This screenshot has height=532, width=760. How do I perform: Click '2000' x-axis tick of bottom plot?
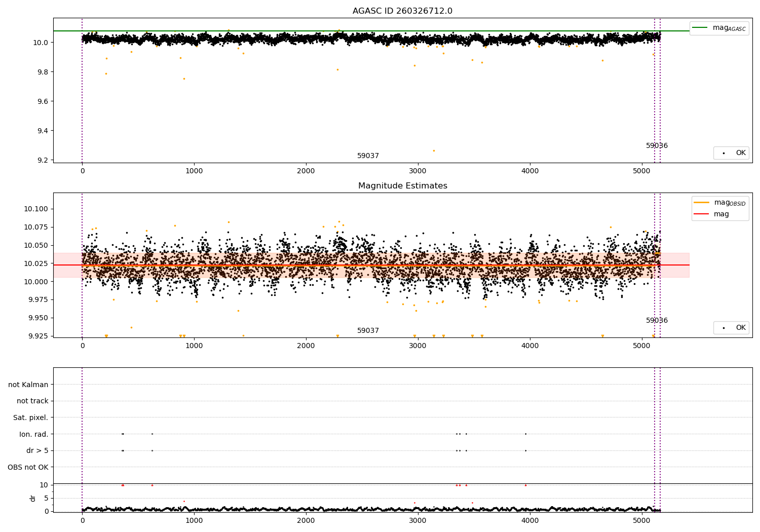[306, 521]
